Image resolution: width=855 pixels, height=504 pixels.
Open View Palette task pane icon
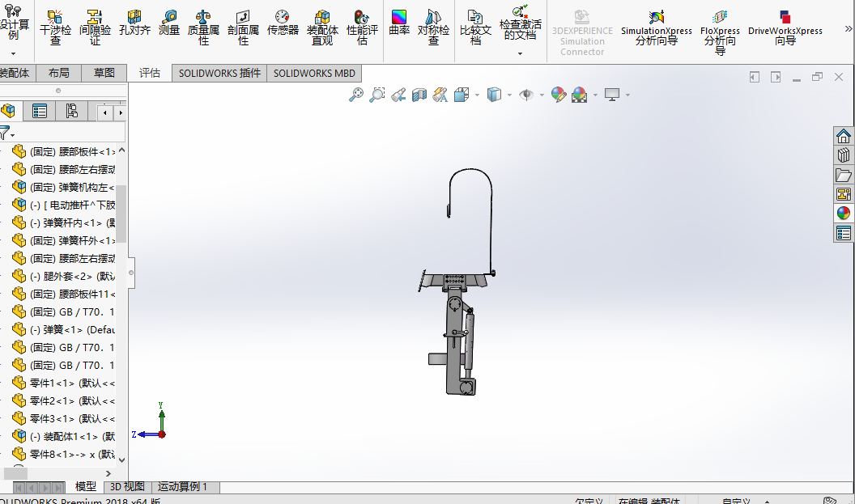844,194
